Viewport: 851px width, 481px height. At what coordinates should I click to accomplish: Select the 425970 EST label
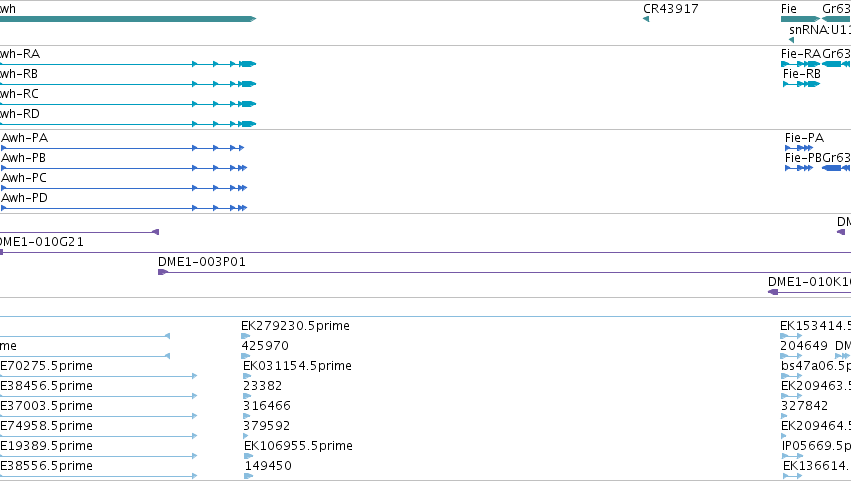pos(265,346)
